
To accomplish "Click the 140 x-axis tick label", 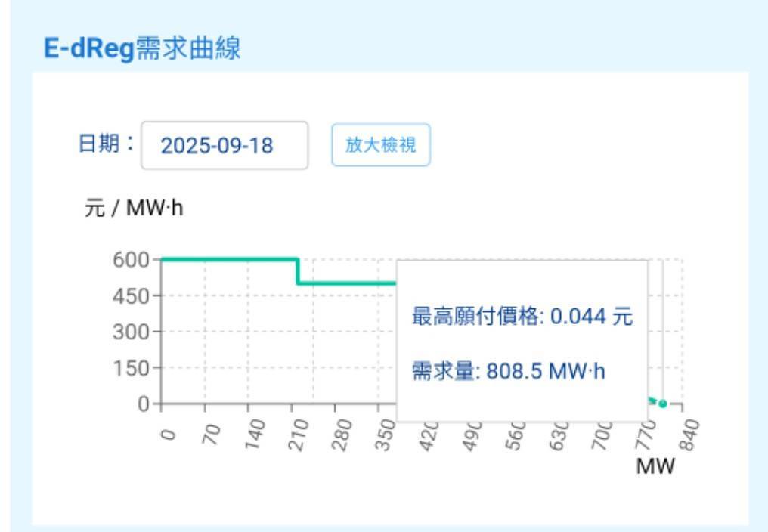I will coord(254,435).
